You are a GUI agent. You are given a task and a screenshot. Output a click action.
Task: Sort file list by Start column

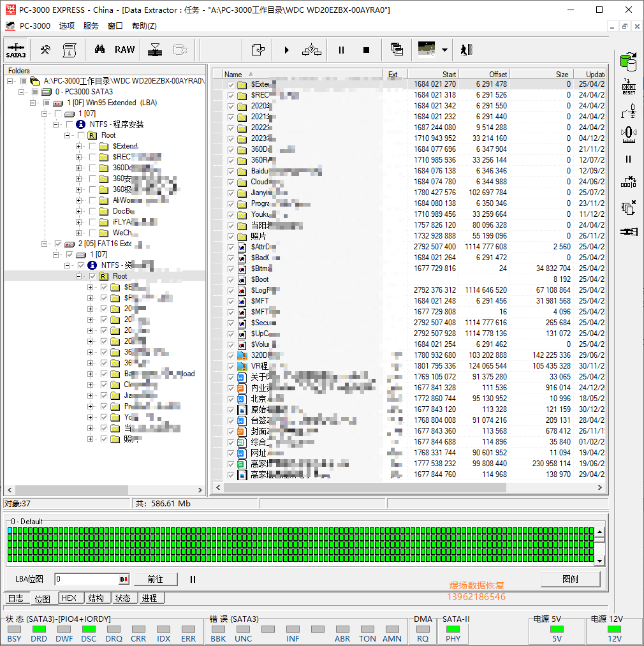[433, 74]
